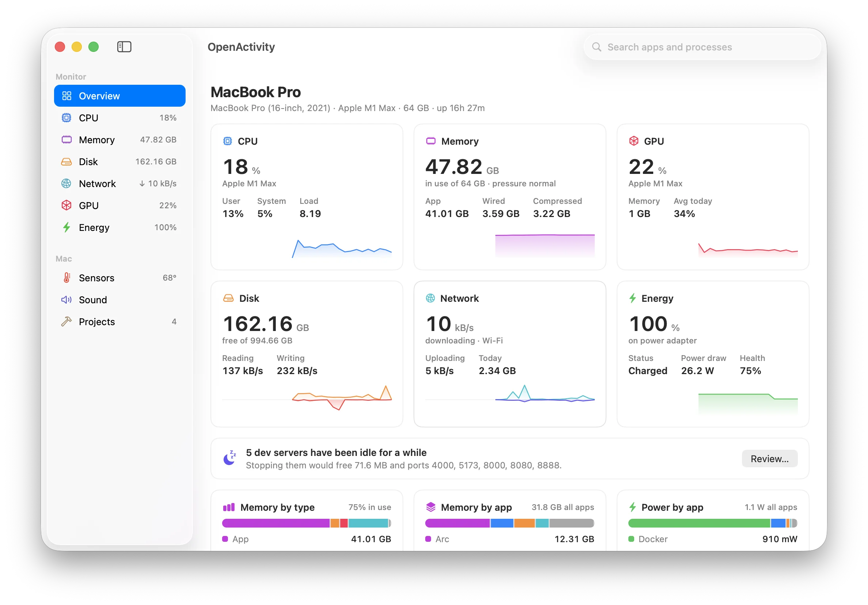Click the Disk drive icon in Disk card
This screenshot has height=605, width=868.
click(228, 298)
